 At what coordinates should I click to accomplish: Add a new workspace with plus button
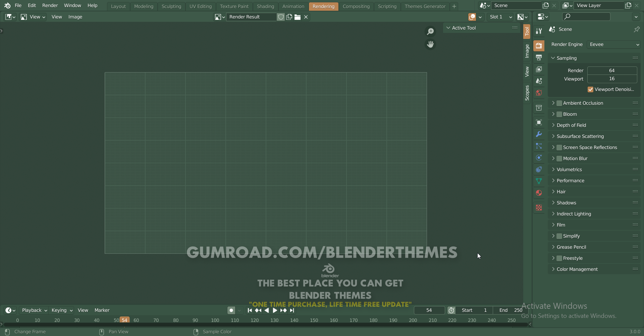pyautogui.click(x=454, y=6)
